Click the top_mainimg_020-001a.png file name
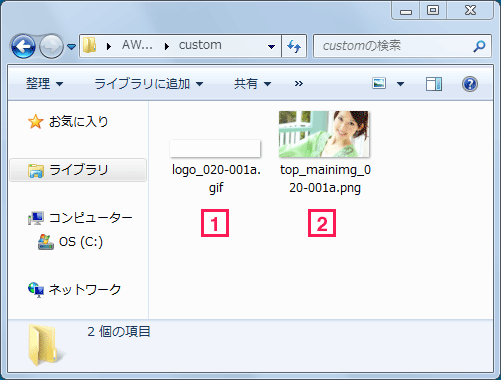The image size is (501, 380). [325, 179]
